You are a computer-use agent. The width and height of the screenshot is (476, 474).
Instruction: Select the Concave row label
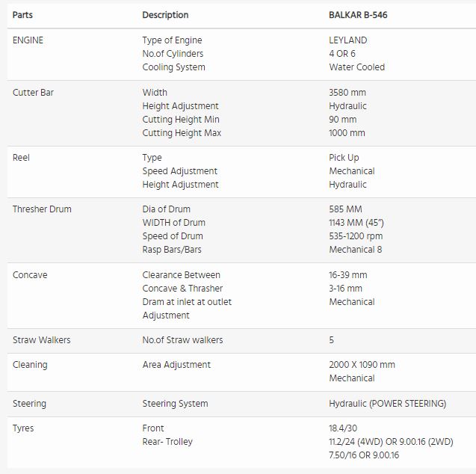click(30, 275)
